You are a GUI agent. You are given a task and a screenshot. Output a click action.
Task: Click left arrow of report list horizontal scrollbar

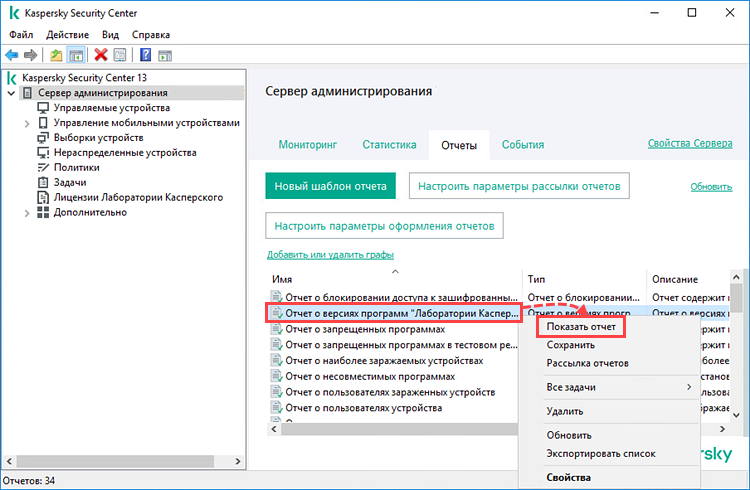click(x=274, y=429)
